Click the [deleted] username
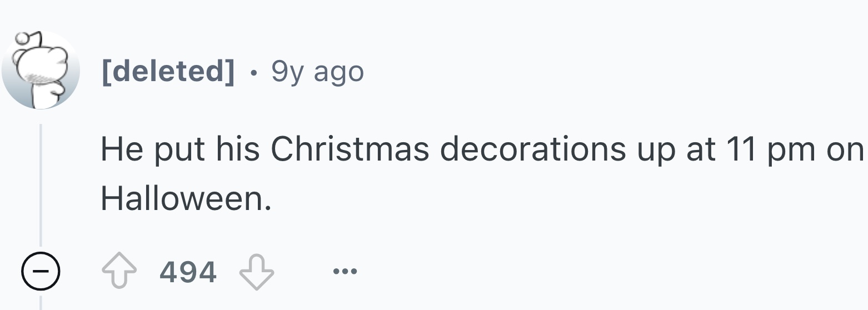Screen dimensions: 868x310 [168, 71]
